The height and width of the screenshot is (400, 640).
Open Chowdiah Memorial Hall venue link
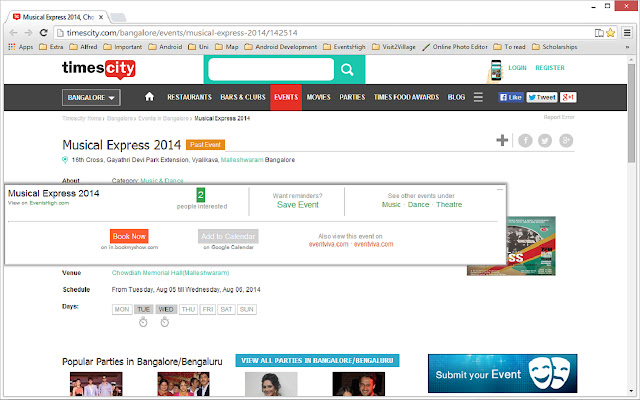pyautogui.click(x=171, y=273)
